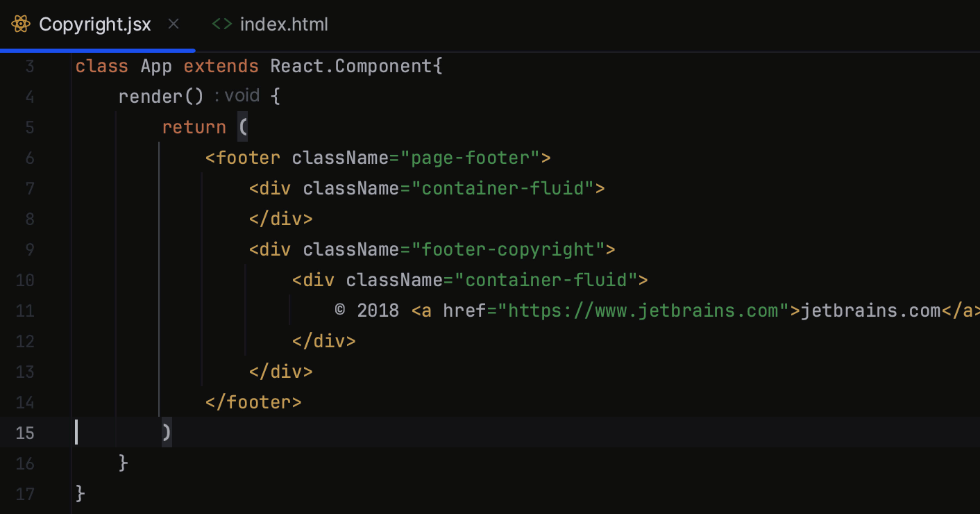This screenshot has width=980, height=514.
Task: Switch to the index.html tab
Action: coord(284,24)
